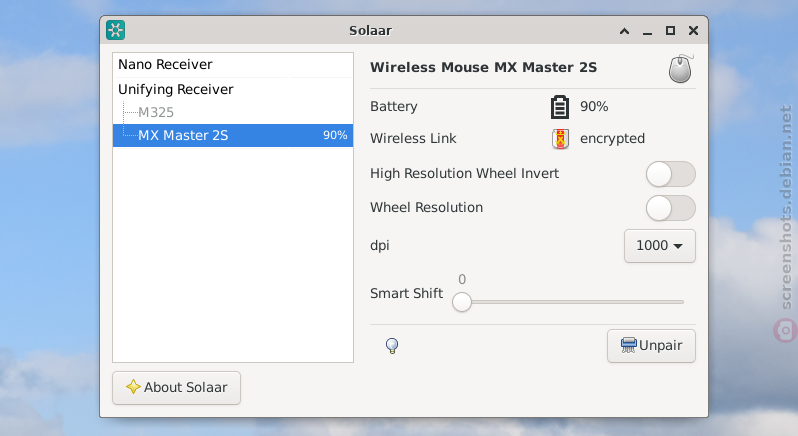Click the Wireless Link label

click(x=413, y=138)
